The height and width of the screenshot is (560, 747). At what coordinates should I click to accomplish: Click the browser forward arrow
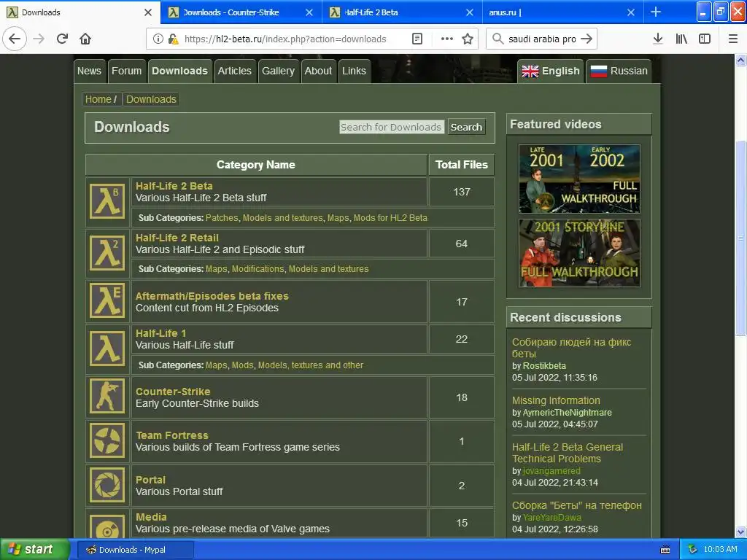click(x=39, y=39)
